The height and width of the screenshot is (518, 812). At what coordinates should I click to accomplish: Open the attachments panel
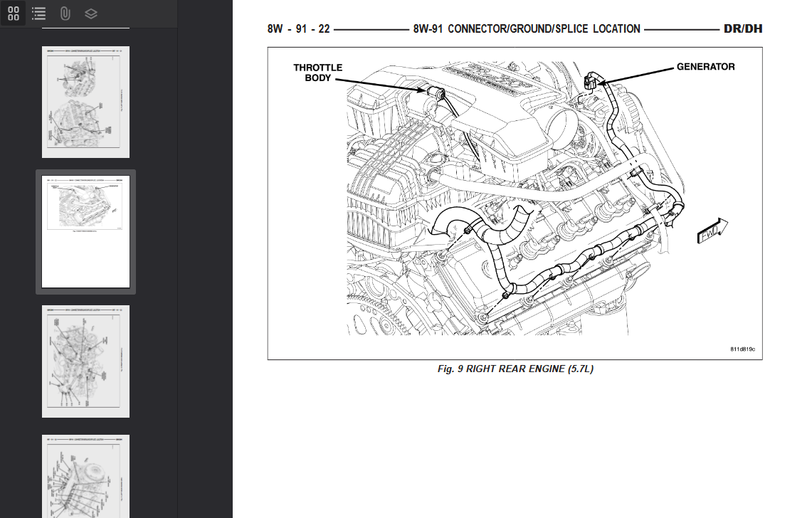[x=65, y=14]
